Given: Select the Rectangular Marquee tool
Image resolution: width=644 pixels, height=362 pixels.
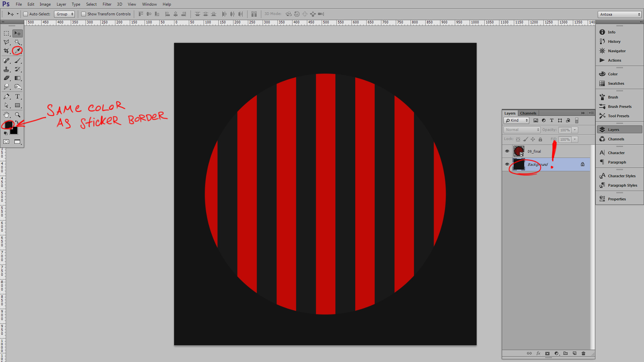Looking at the screenshot, I should (6, 33).
